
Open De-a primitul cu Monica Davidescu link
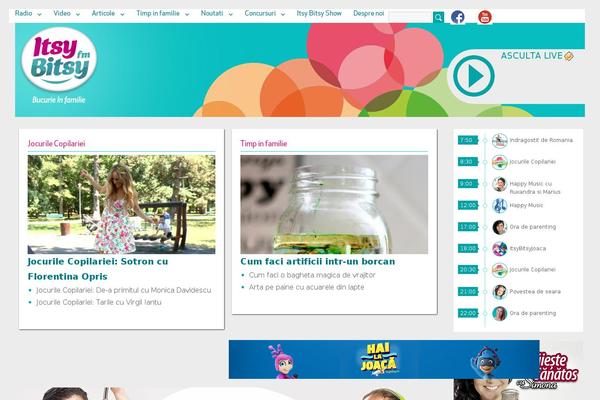point(124,290)
